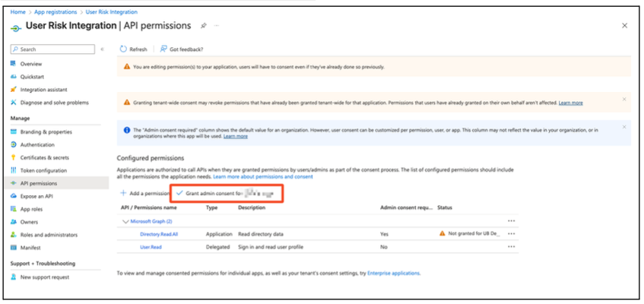
Task: Open Expose an API
Action: 36,196
